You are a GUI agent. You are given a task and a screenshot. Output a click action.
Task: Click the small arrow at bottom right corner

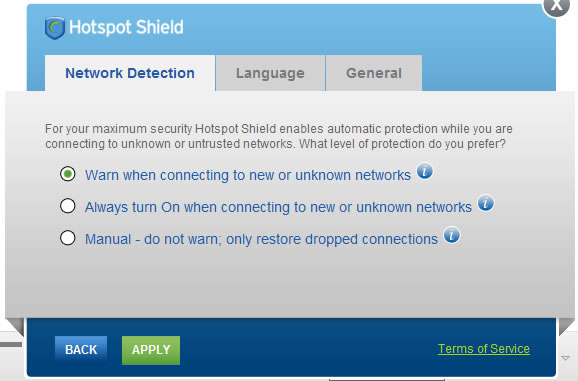(x=565, y=358)
